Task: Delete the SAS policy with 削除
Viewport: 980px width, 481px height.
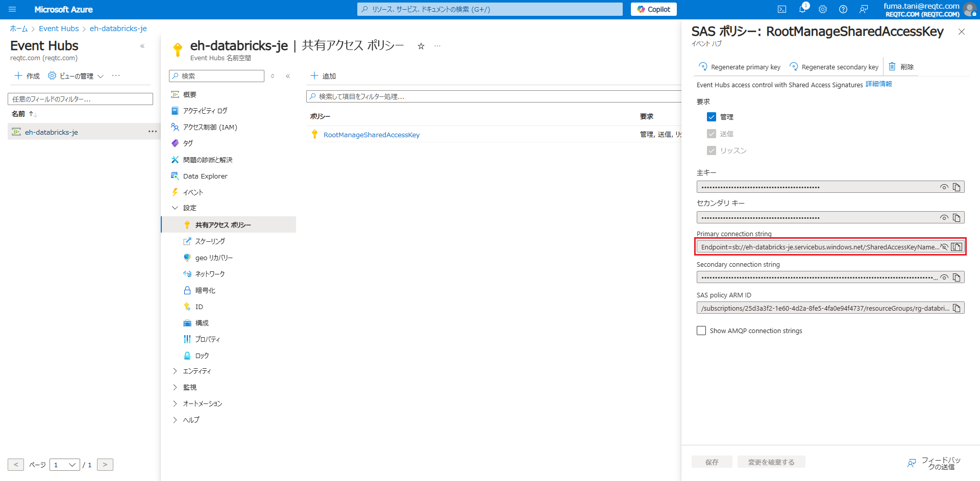Action: 901,66
